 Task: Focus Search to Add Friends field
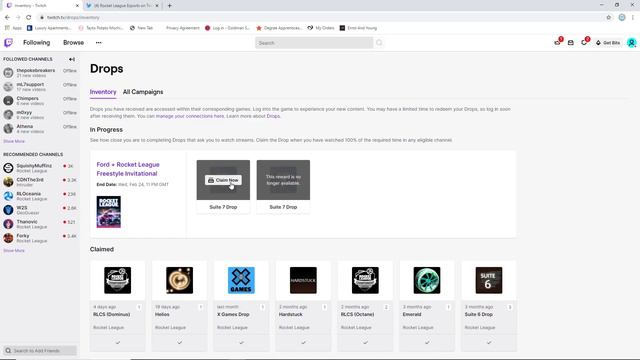click(x=40, y=351)
